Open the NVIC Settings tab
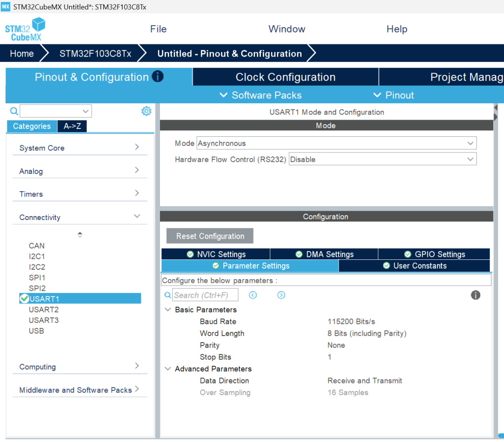This screenshot has height=442, width=504. 216,254
